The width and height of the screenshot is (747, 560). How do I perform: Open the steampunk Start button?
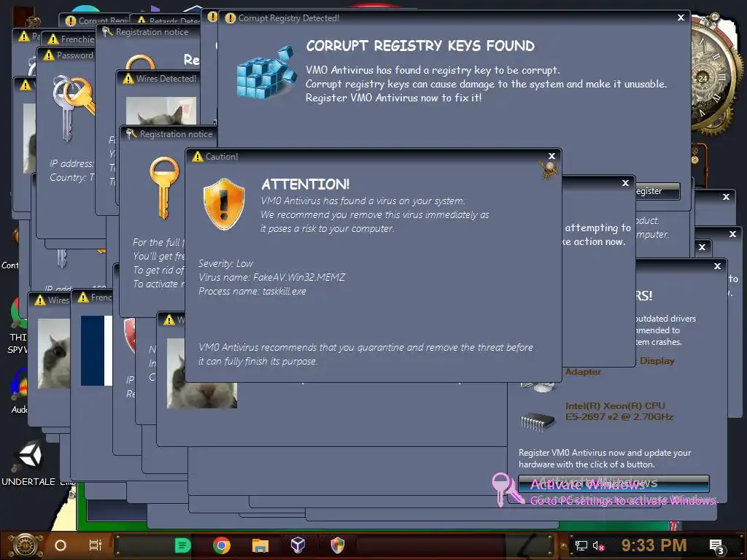click(26, 545)
